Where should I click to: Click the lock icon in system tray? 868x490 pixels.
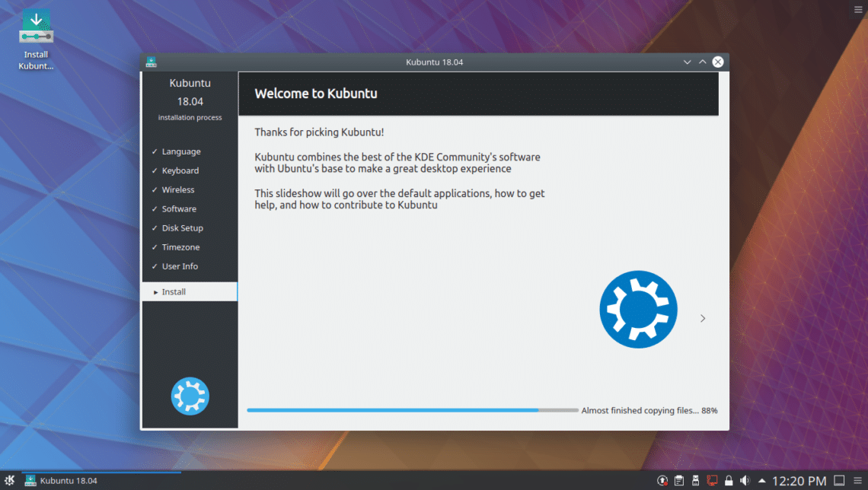point(729,481)
